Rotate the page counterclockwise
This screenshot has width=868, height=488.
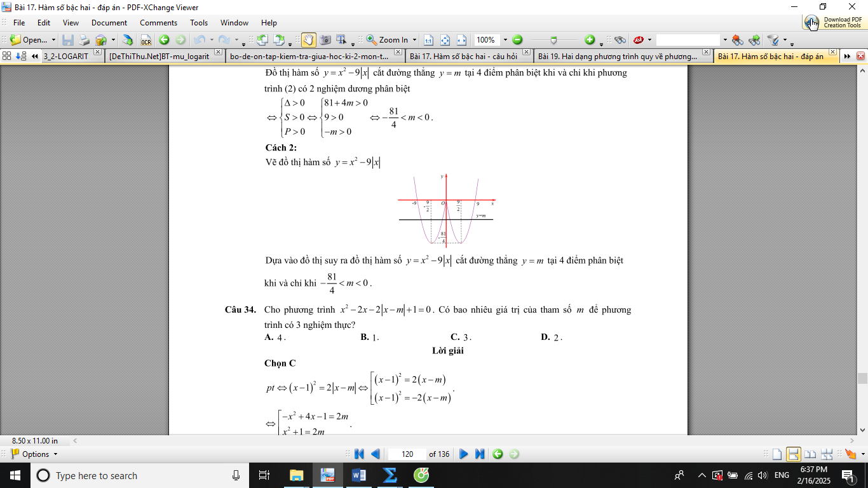[x=262, y=40]
